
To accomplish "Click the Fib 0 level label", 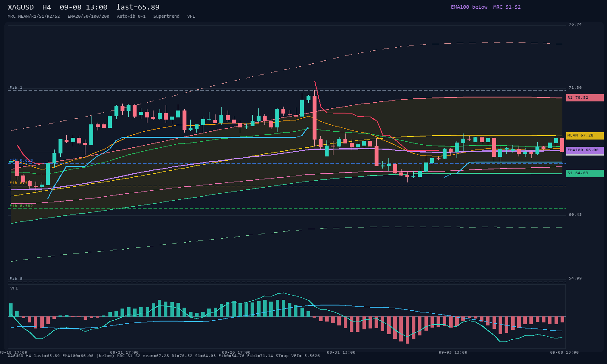I will 16,279.
